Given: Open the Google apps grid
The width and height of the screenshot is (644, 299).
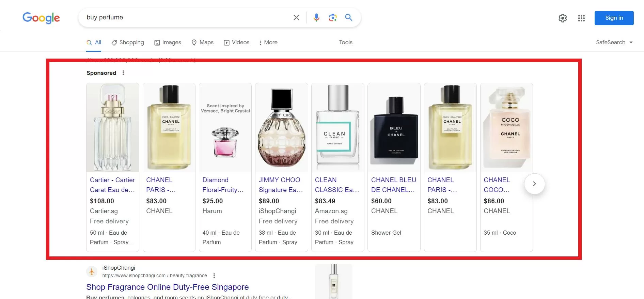Looking at the screenshot, I should [581, 18].
